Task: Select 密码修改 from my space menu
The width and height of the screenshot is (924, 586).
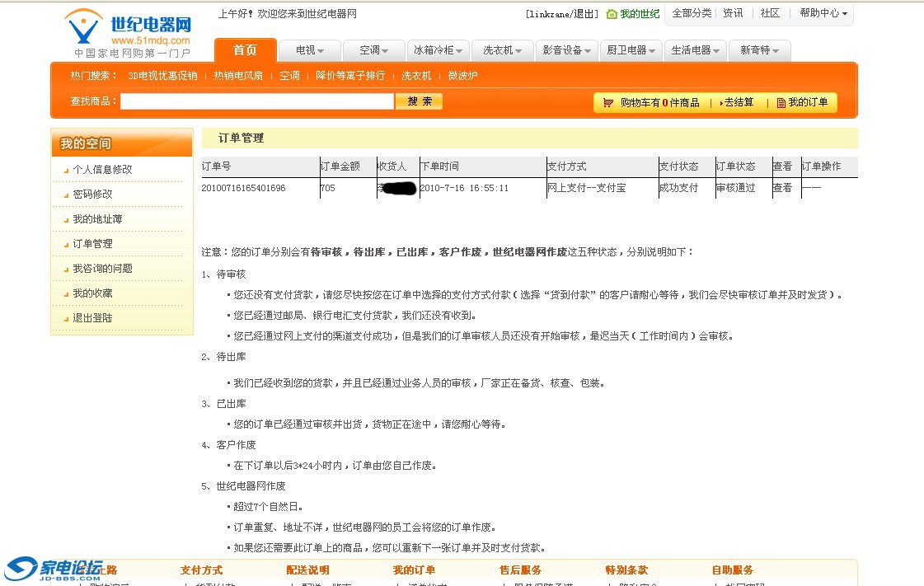Action: point(92,195)
